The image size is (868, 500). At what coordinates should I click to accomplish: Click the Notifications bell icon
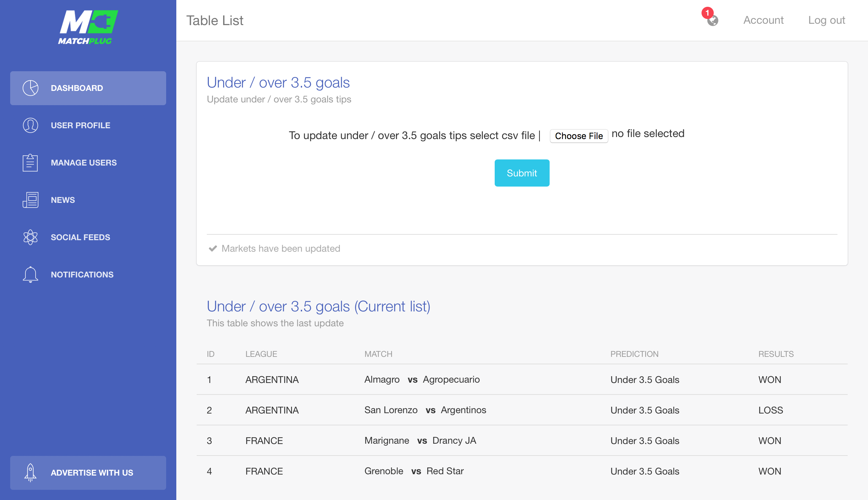(x=31, y=275)
